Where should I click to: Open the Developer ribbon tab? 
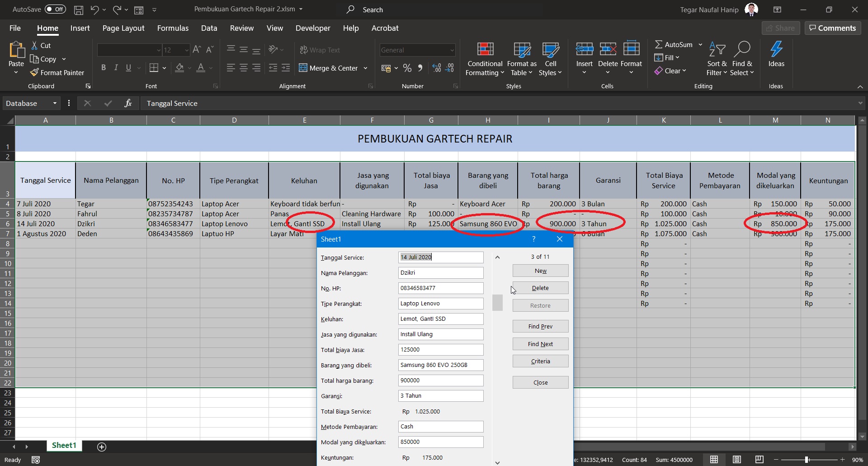(x=313, y=28)
